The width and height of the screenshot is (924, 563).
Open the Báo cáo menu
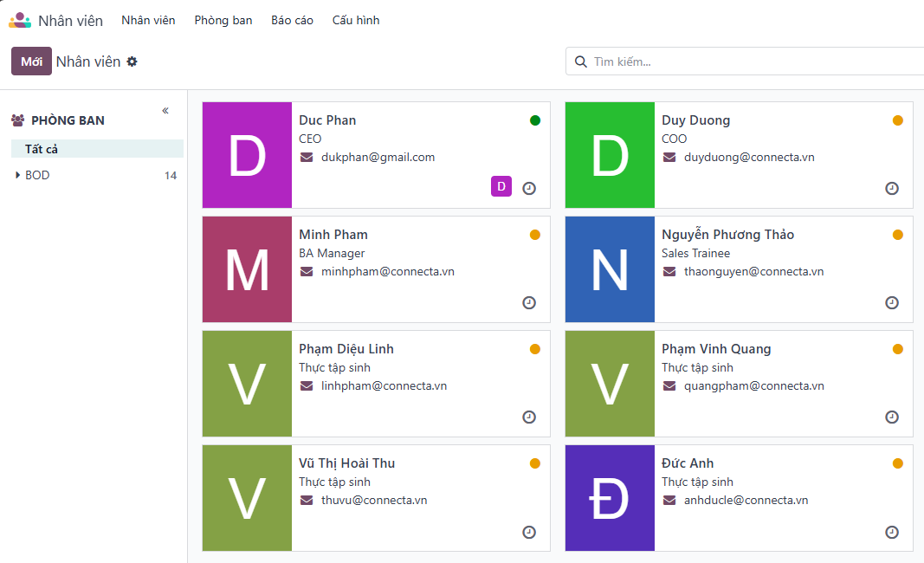[x=293, y=20]
